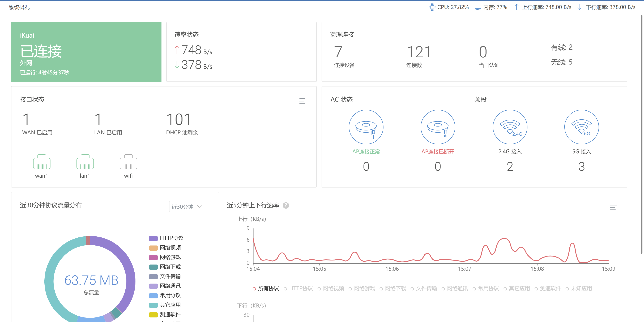Screen dimensions: 644x322
Task: Toggle 文件传输 series in the upload chart legend
Action: tap(424, 289)
